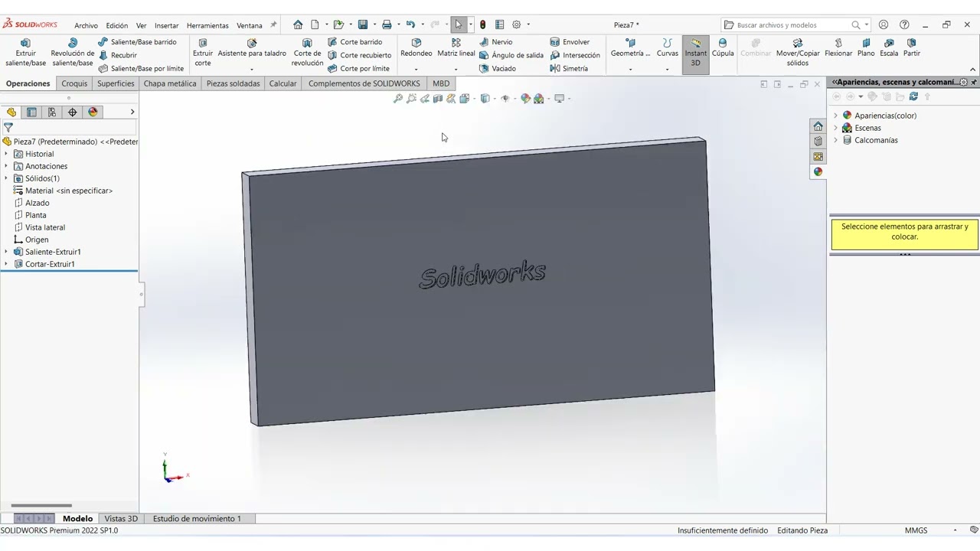Pin the menu bar with pushpin
Viewport: 980px width, 551px height.
coord(273,24)
